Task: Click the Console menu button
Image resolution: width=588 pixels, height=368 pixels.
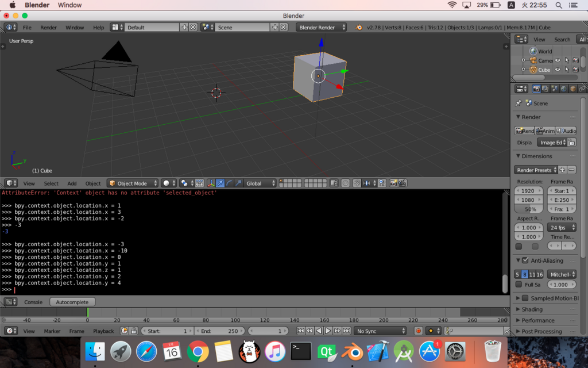Action: (x=33, y=302)
